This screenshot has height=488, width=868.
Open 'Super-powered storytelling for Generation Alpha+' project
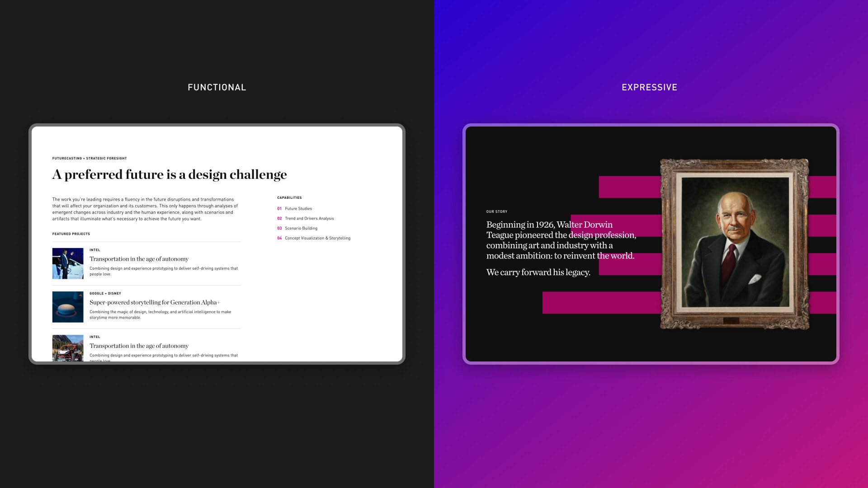point(155,302)
